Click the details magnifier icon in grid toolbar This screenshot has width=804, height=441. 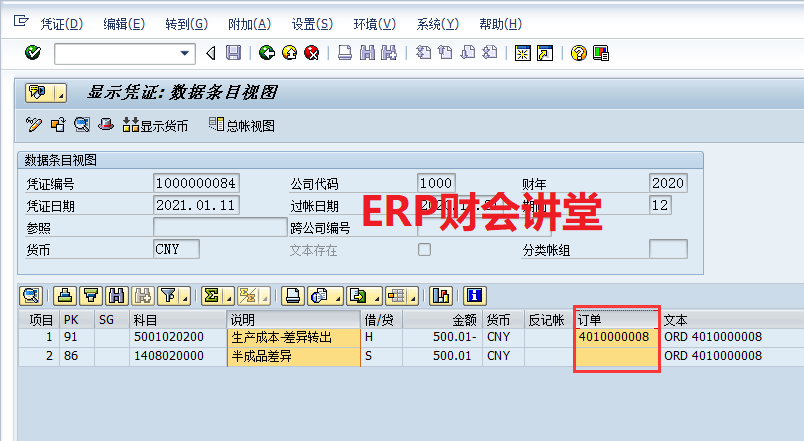click(x=30, y=295)
